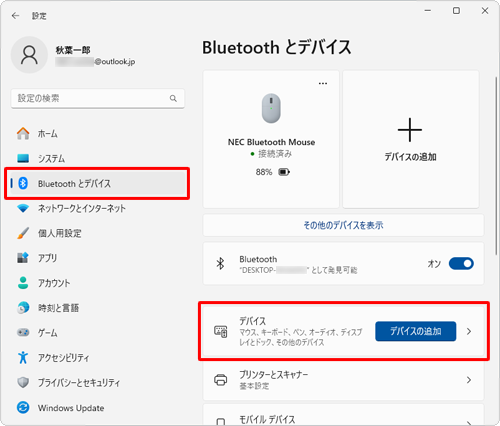Open ネットワークとインターネット settings

tap(97, 208)
